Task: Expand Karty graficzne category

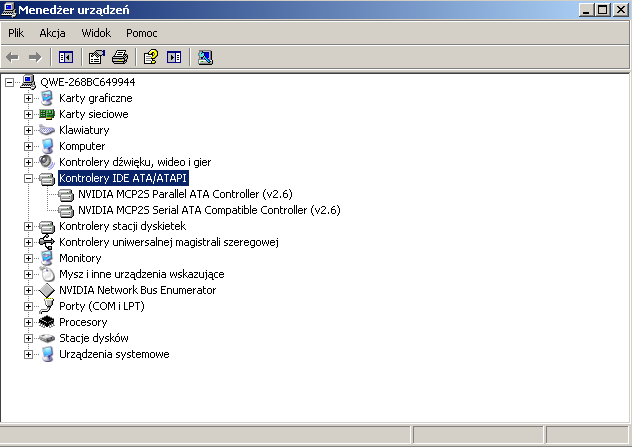Action: click(28, 98)
